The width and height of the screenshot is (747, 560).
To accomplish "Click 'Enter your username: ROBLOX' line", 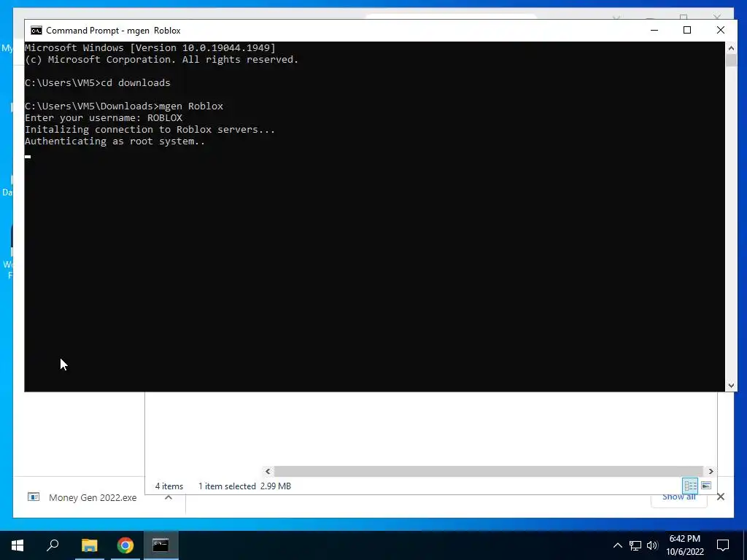I will click(x=104, y=118).
